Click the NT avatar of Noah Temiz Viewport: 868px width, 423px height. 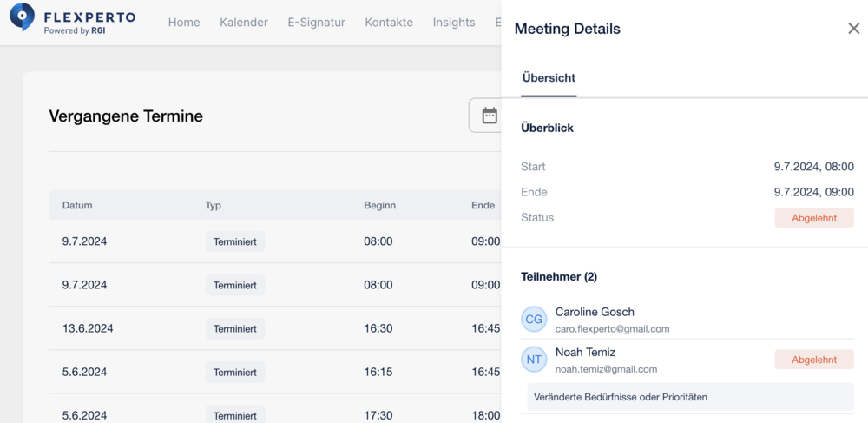pos(534,360)
